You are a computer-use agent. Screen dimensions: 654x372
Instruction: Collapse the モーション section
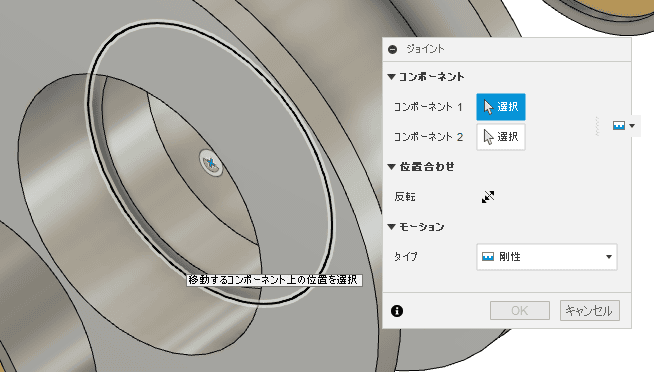(x=391, y=227)
